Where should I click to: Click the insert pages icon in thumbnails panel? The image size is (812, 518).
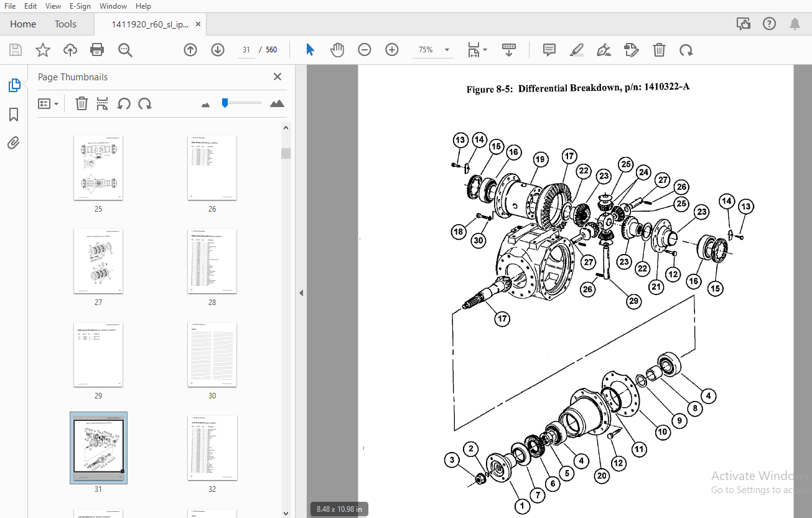[x=103, y=103]
